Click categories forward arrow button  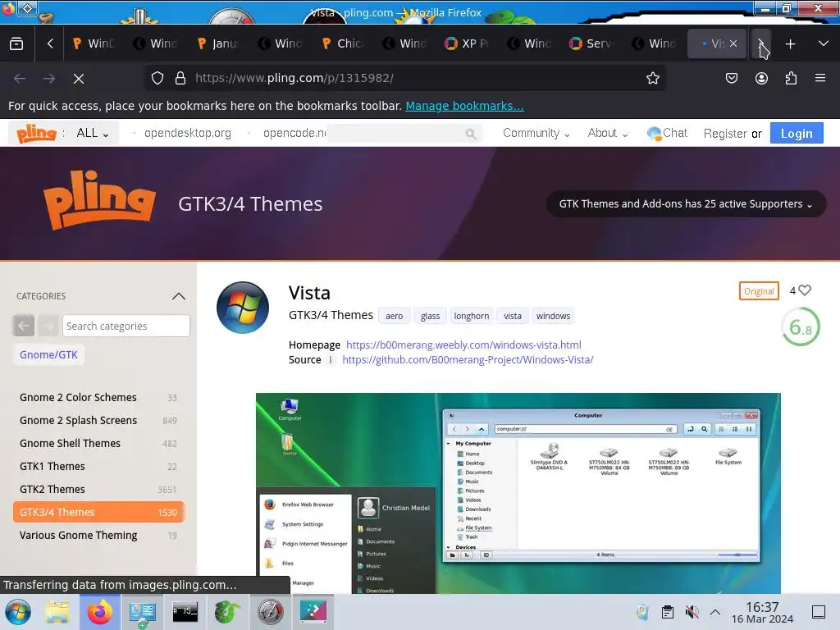[x=48, y=326]
